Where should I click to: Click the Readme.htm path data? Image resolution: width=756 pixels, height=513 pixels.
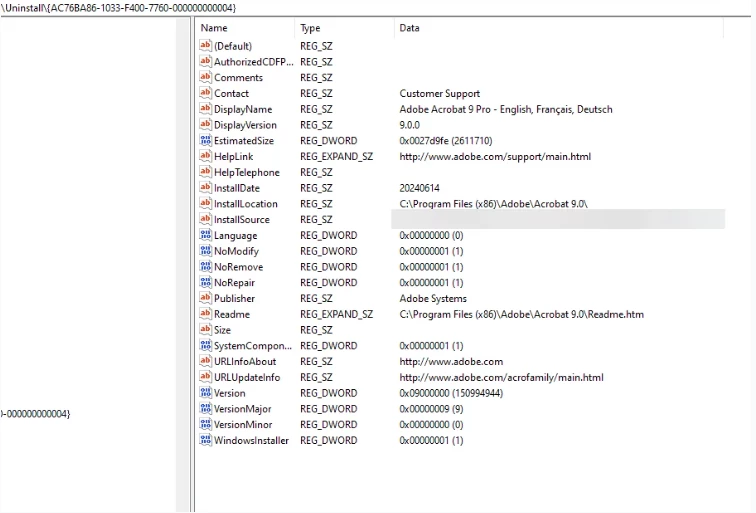(521, 314)
